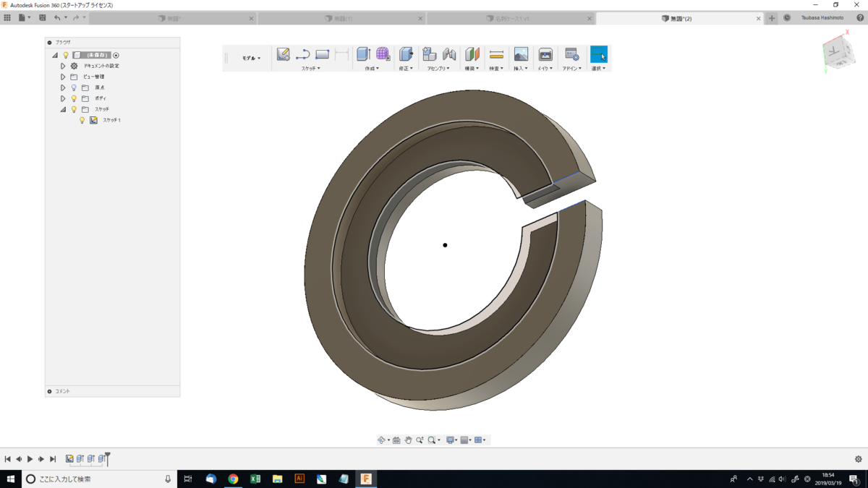This screenshot has height=488, width=868.
Task: Open the モデル workspace dropdown
Action: [x=251, y=58]
